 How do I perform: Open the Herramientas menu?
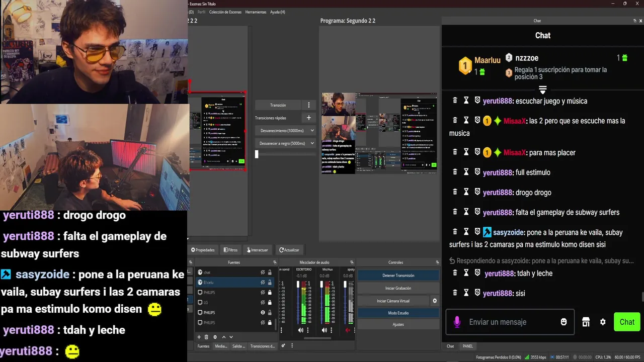click(x=256, y=12)
